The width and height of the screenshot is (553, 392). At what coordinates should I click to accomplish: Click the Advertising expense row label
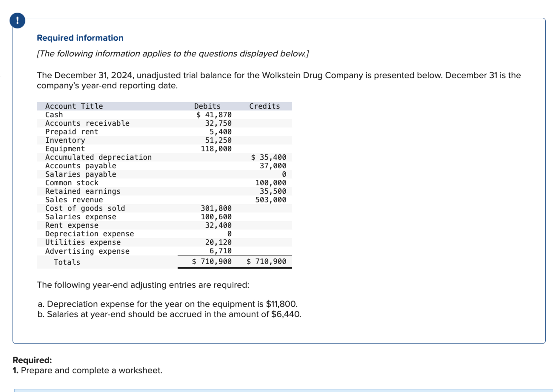87,251
